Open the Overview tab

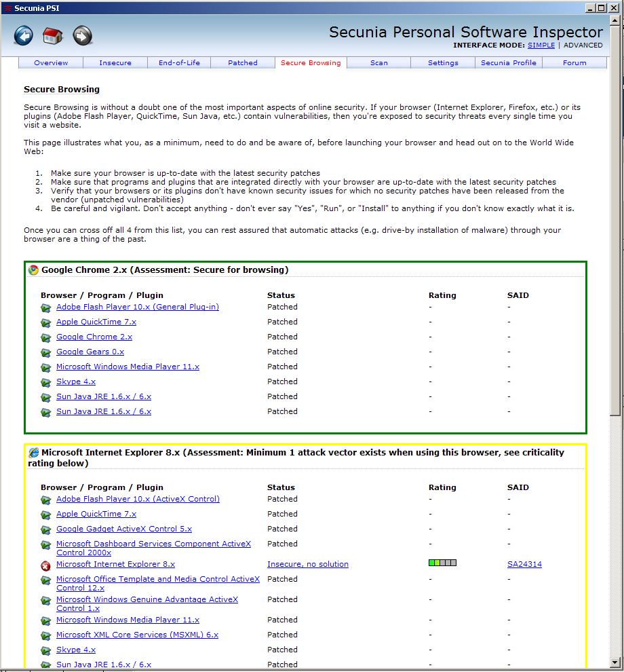coord(51,62)
